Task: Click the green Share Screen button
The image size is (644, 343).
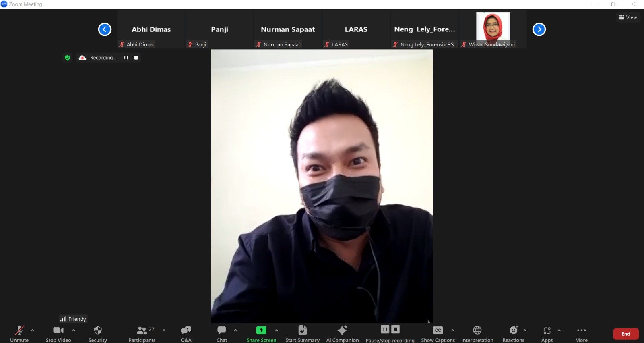Action: point(261,333)
